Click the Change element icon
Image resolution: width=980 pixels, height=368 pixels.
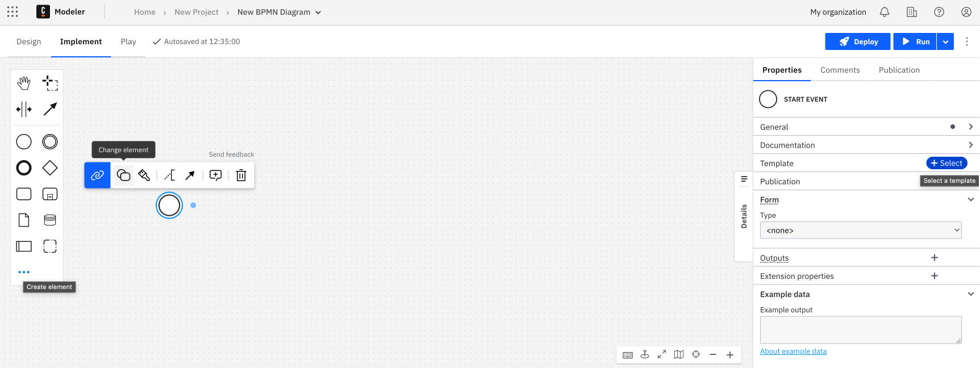coord(123,175)
